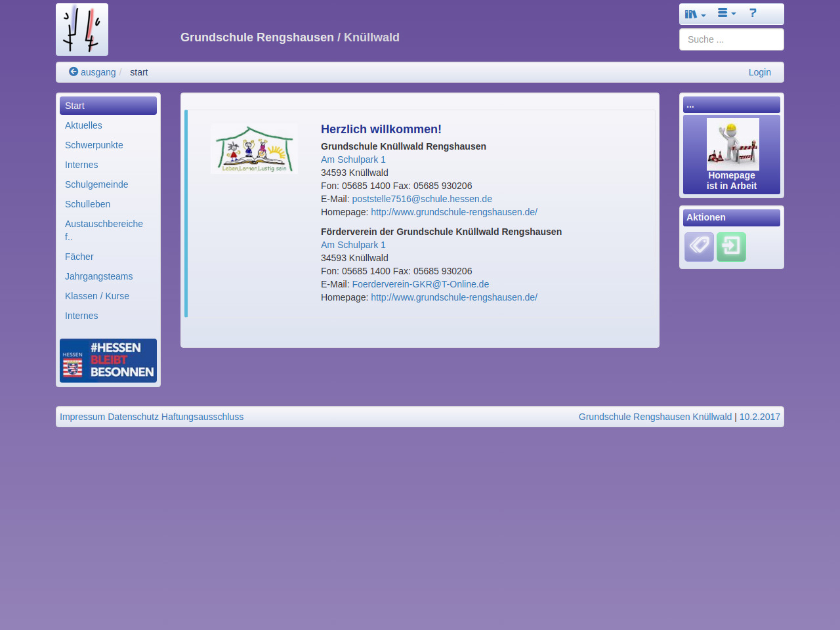The image size is (840, 630).
Task: Go to Schwerpunkte section
Action: click(x=94, y=145)
